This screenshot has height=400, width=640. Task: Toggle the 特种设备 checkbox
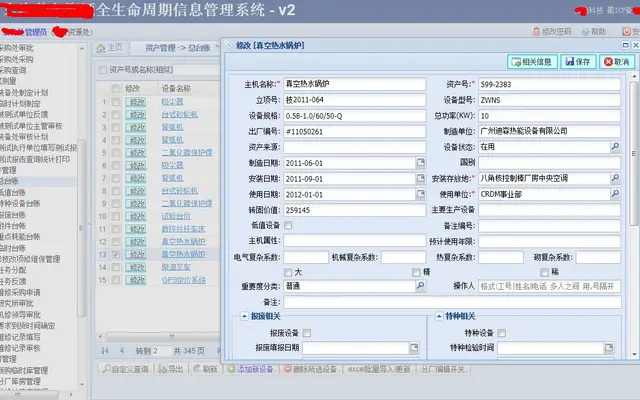502,333
